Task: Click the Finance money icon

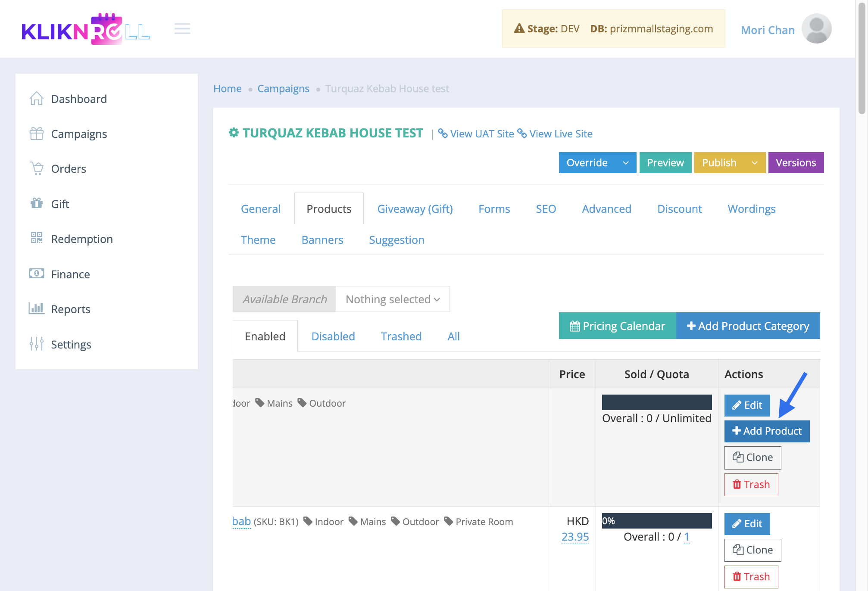Action: (x=37, y=274)
